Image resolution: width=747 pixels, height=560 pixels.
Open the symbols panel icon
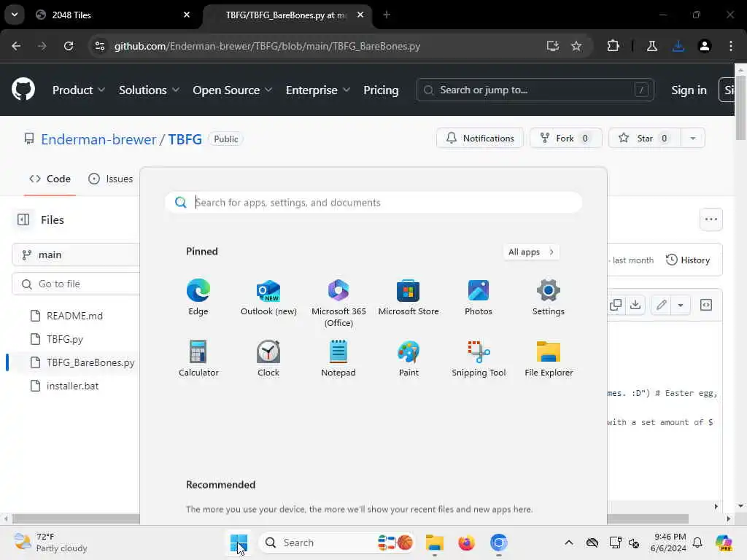point(706,305)
